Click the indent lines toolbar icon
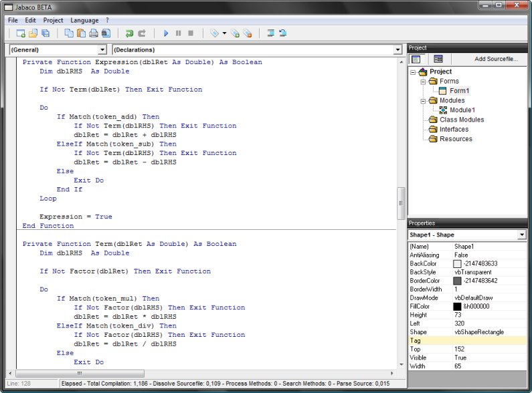Viewport: 532px width, 393px height. pyautogui.click(x=271, y=33)
